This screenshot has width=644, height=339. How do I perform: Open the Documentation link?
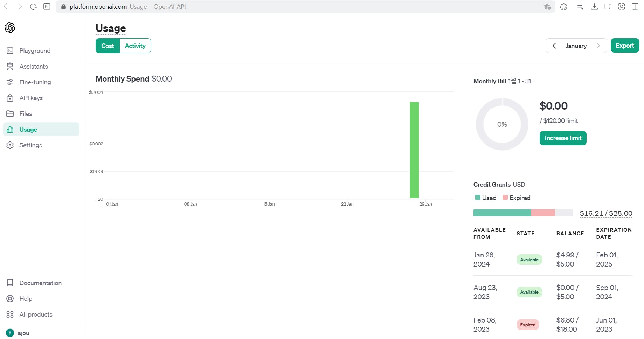click(41, 283)
